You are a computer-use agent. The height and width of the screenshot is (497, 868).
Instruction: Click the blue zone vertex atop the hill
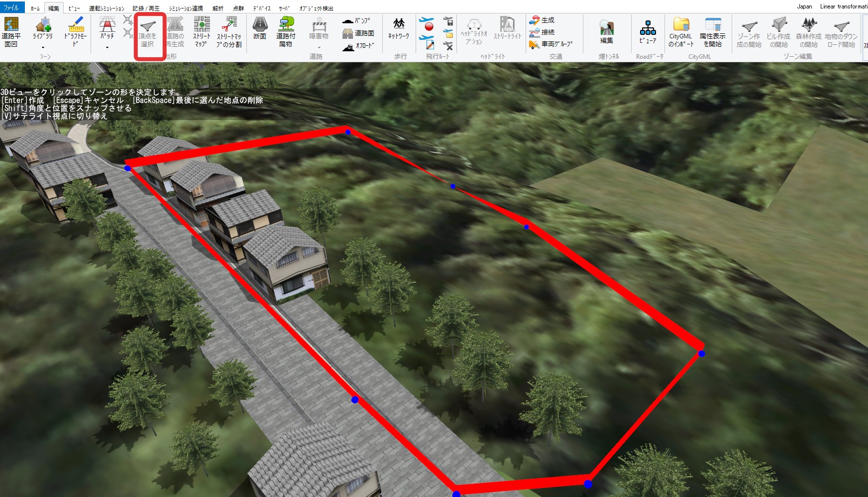point(348,132)
